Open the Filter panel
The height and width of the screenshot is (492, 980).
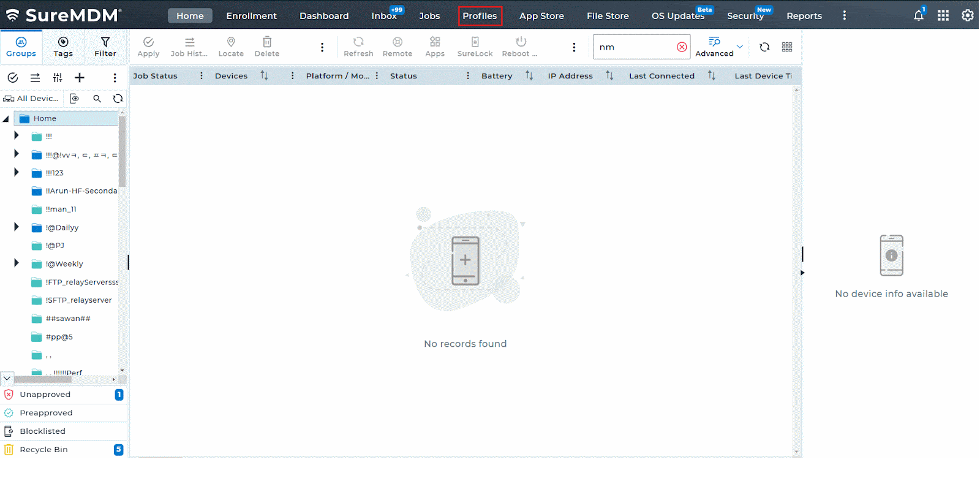105,47
